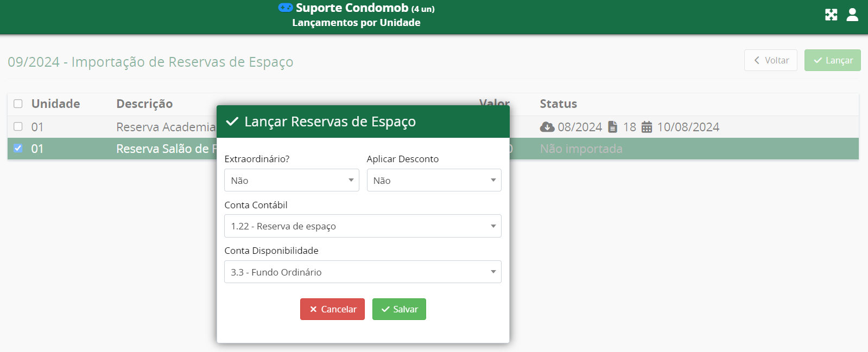This screenshot has height=352, width=868.
Task: Go back using the Voltar button
Action: (770, 60)
